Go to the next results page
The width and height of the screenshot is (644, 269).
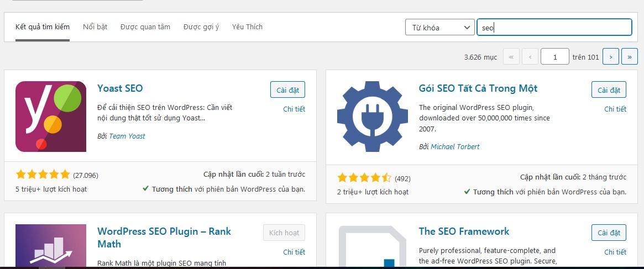coord(610,56)
